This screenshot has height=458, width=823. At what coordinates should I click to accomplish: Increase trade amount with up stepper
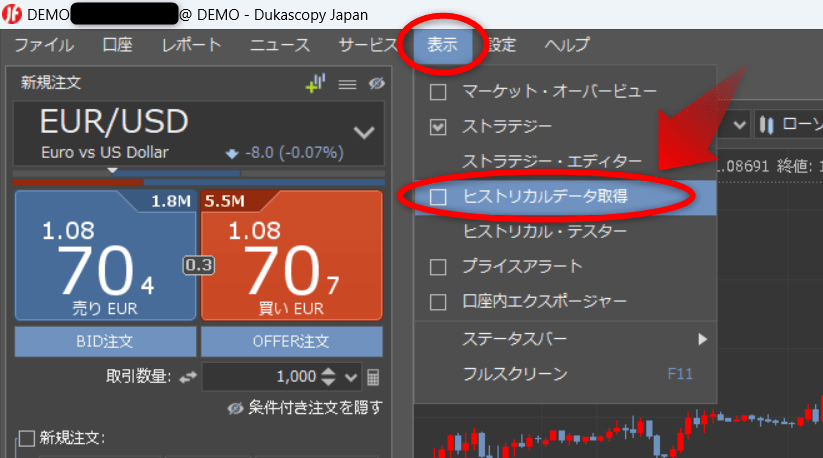pos(329,371)
